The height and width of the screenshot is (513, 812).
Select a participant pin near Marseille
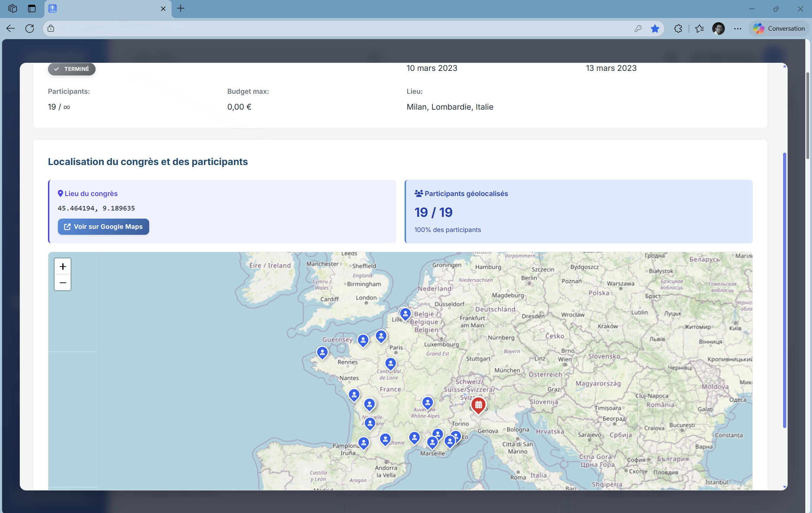(432, 441)
